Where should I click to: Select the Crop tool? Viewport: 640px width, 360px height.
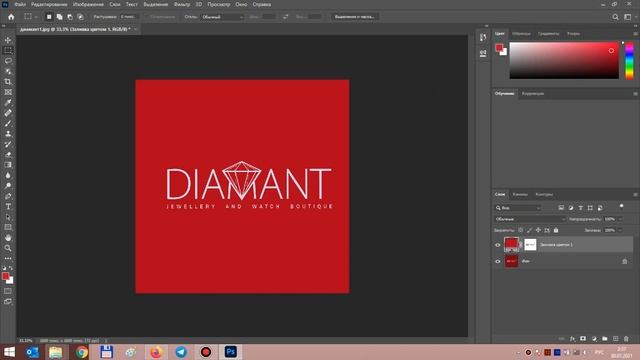pos(8,82)
